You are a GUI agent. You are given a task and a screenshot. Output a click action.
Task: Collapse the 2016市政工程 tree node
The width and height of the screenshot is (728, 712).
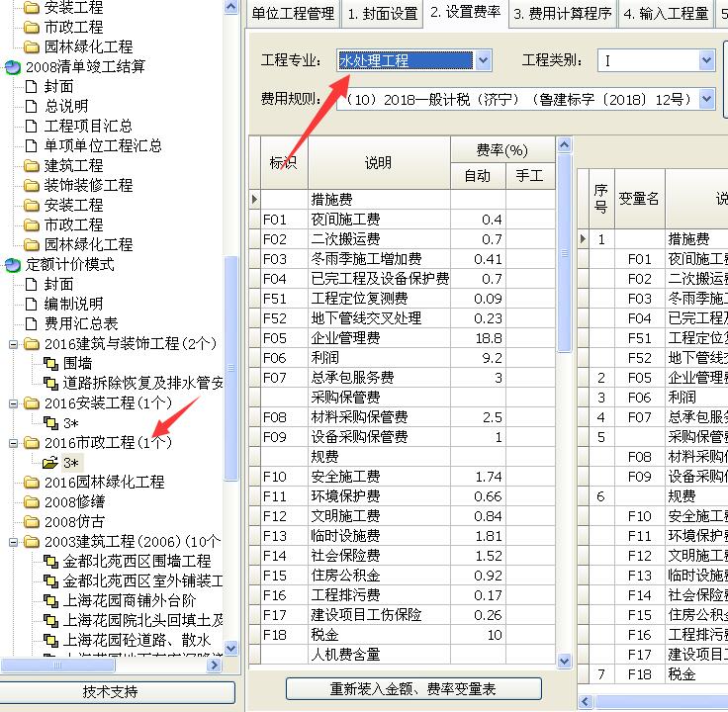pyautogui.click(x=14, y=443)
